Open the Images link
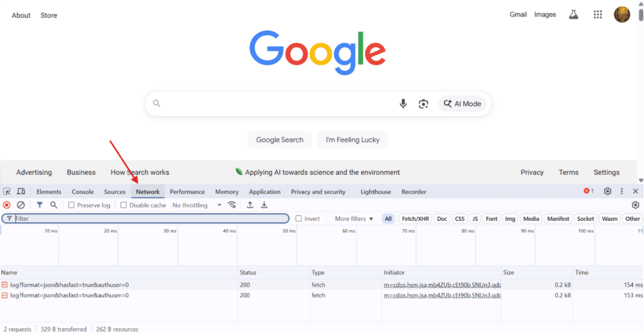Image resolution: width=644 pixels, height=333 pixels. (x=545, y=14)
